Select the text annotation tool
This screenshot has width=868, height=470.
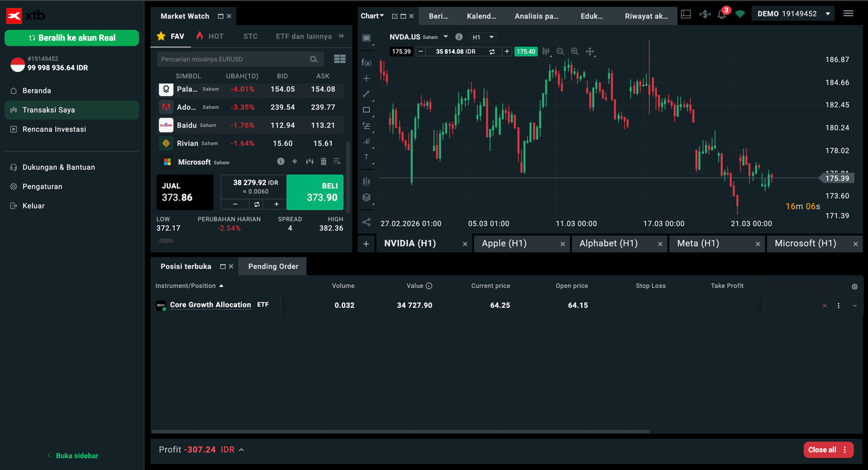366,157
